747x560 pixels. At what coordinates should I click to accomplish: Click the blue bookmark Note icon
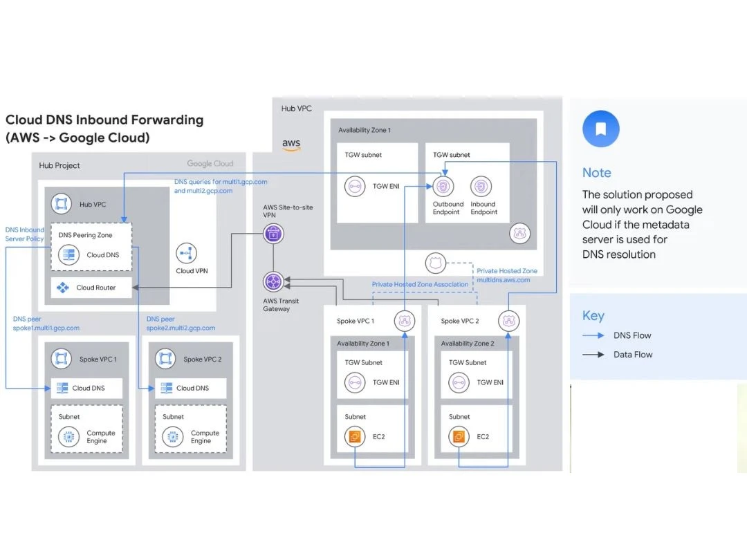pyautogui.click(x=600, y=129)
